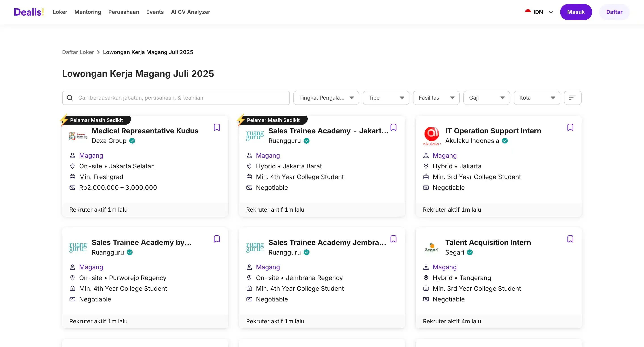Click location pin icon beside Hybrid Tangerang
Screen dimensions: 644x347
[x=426, y=278]
